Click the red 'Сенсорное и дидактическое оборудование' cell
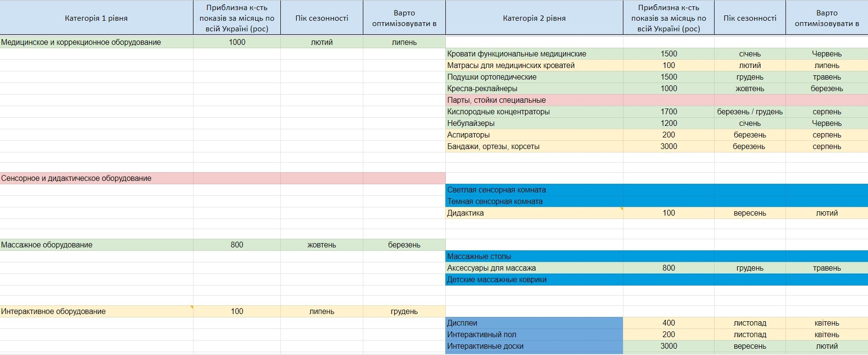The width and height of the screenshot is (868, 355). (x=96, y=178)
